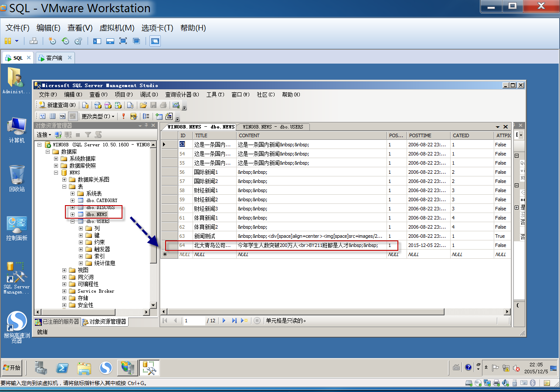Collapse the 数据库 tree node
The height and width of the screenshot is (392, 560).
click(x=48, y=152)
